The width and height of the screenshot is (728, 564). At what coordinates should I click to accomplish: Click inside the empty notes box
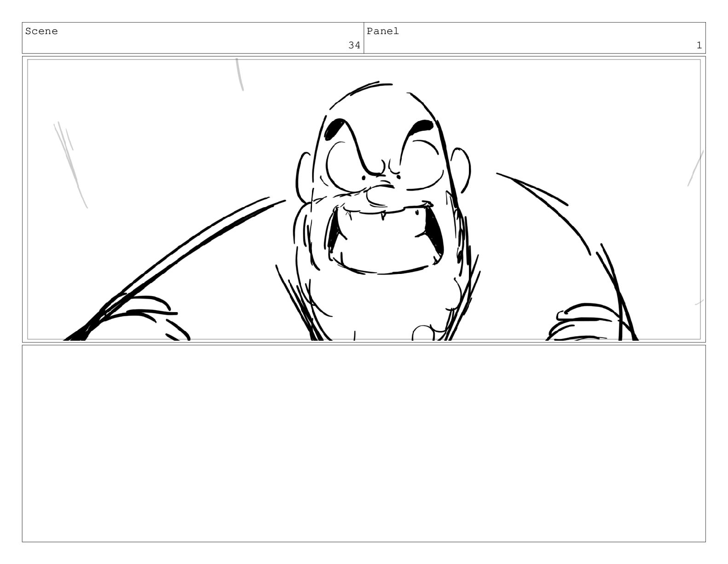click(364, 443)
